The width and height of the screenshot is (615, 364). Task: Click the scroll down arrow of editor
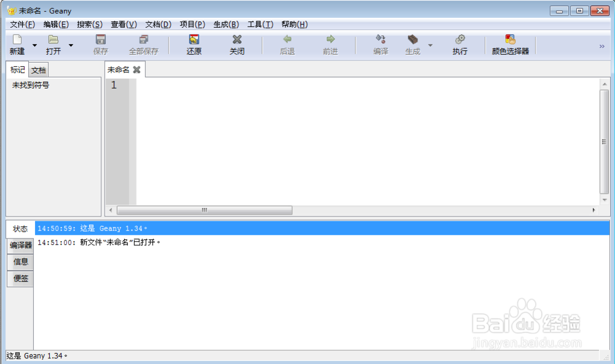pyautogui.click(x=604, y=200)
